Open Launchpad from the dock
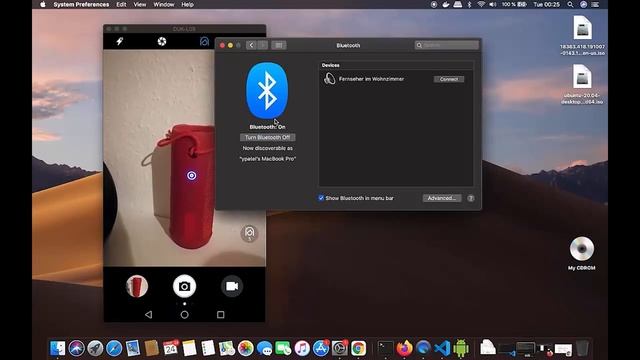Viewport: 640px width, 360px height. coord(95,348)
